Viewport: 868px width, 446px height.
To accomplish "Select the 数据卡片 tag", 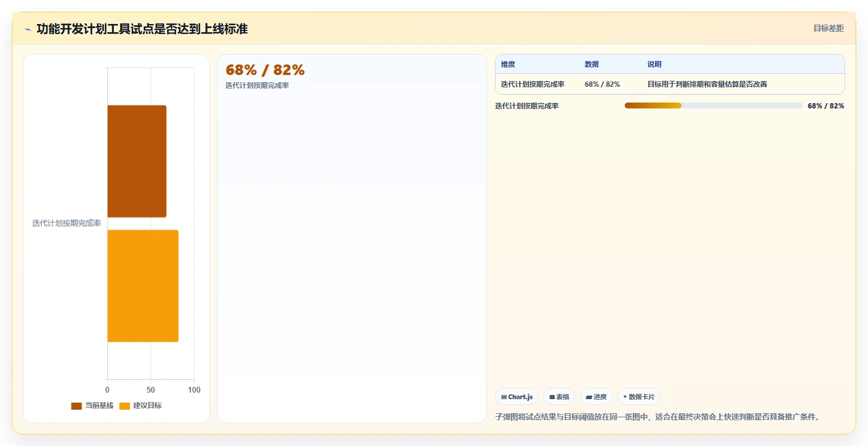I will pos(639,397).
